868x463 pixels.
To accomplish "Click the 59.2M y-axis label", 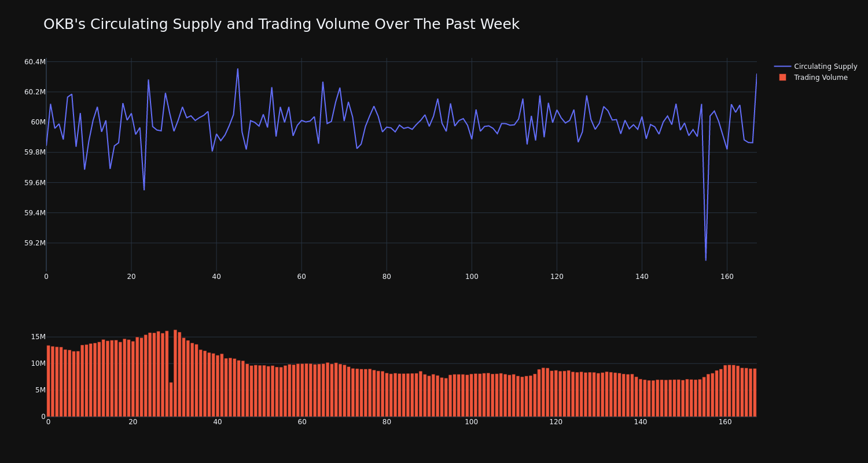I will [x=35, y=243].
